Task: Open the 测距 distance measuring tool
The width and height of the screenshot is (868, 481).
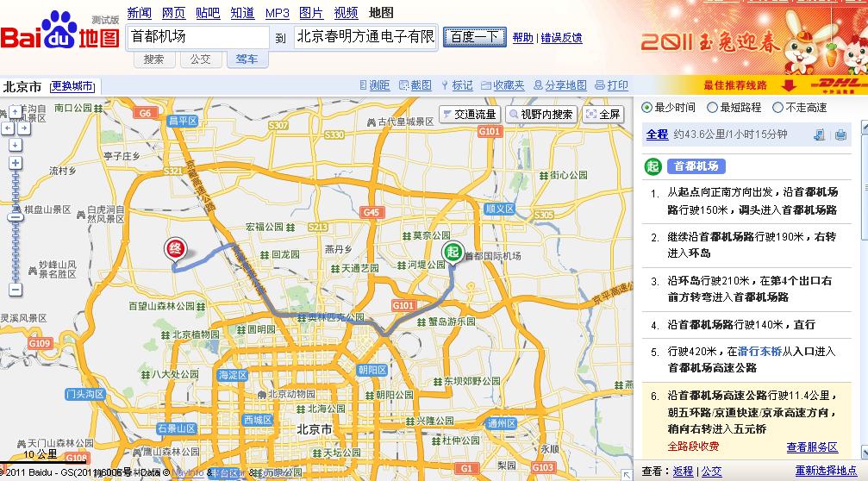Action: pyautogui.click(x=375, y=85)
